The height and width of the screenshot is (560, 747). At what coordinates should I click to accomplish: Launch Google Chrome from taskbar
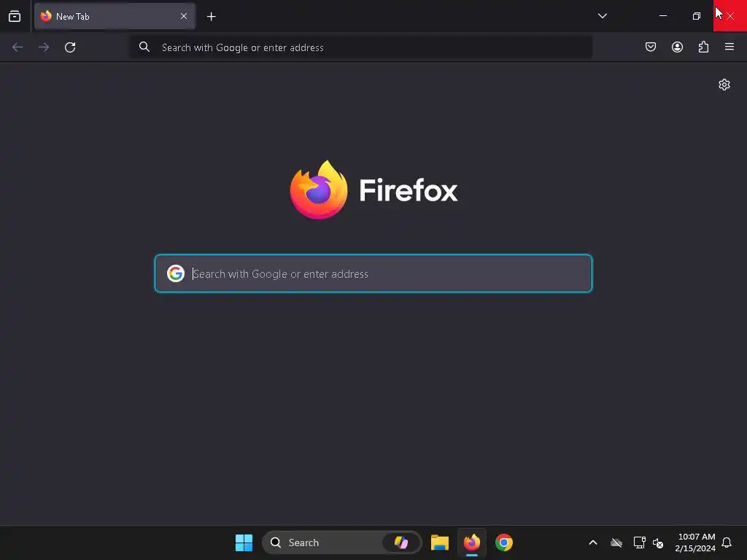click(504, 542)
